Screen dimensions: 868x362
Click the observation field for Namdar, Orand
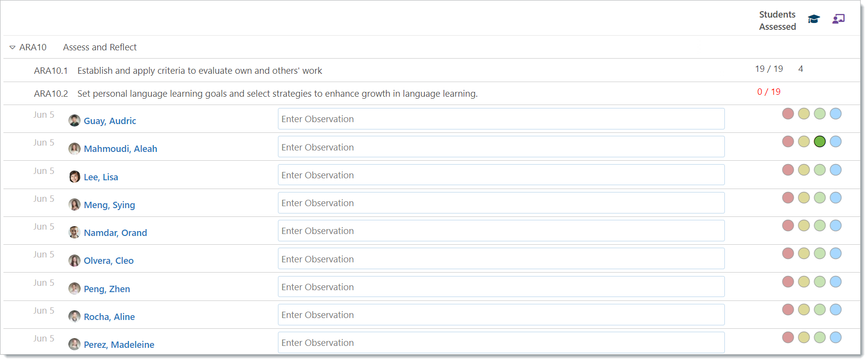click(501, 231)
